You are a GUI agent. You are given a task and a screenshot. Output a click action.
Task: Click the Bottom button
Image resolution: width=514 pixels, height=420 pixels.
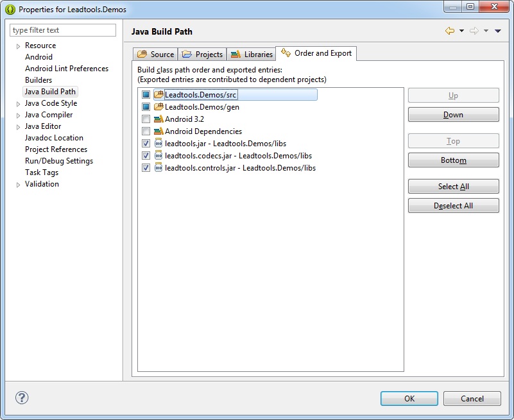coord(453,160)
